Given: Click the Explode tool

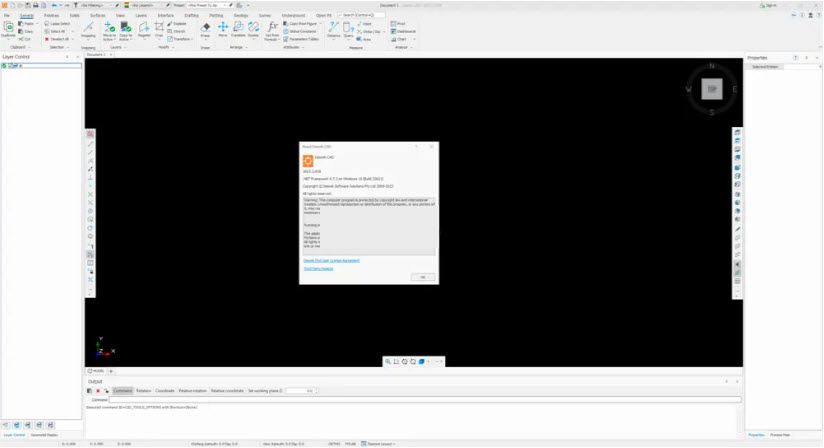Looking at the screenshot, I should (x=177, y=24).
